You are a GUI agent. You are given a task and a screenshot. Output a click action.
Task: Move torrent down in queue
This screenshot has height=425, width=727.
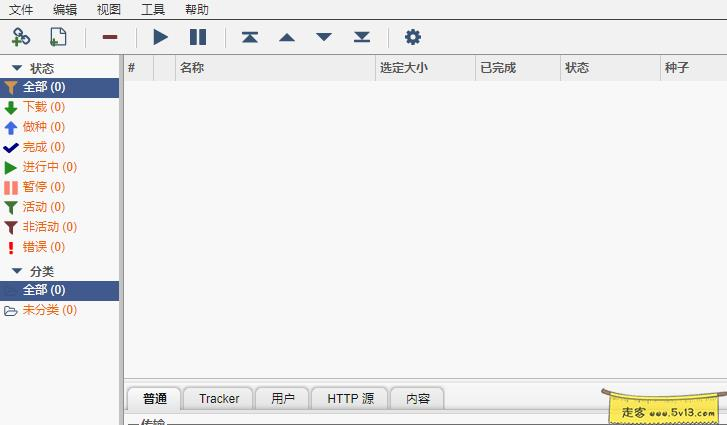324,37
